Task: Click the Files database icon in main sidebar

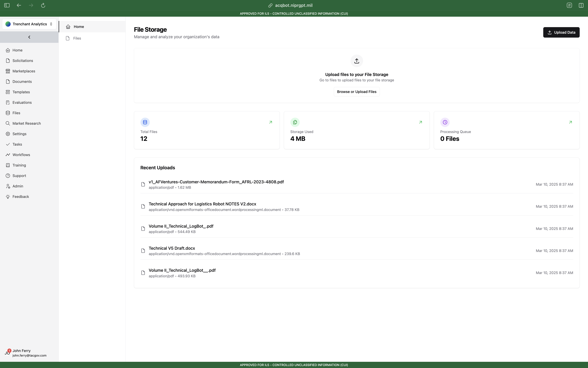Action: click(8, 113)
